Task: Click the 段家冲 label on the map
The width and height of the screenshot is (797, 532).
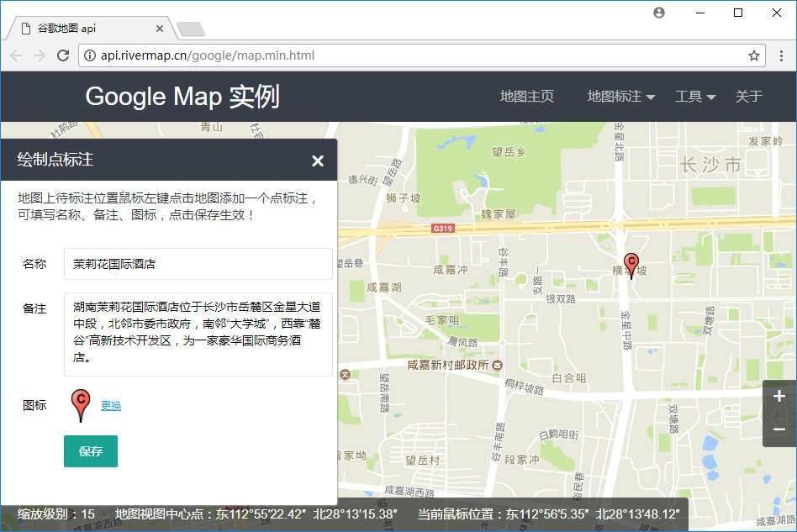Action: pyautogui.click(x=522, y=460)
